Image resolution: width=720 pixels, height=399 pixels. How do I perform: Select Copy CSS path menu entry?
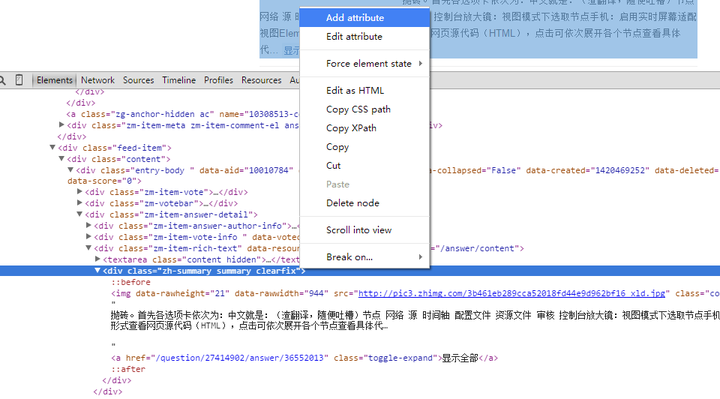(x=365, y=110)
